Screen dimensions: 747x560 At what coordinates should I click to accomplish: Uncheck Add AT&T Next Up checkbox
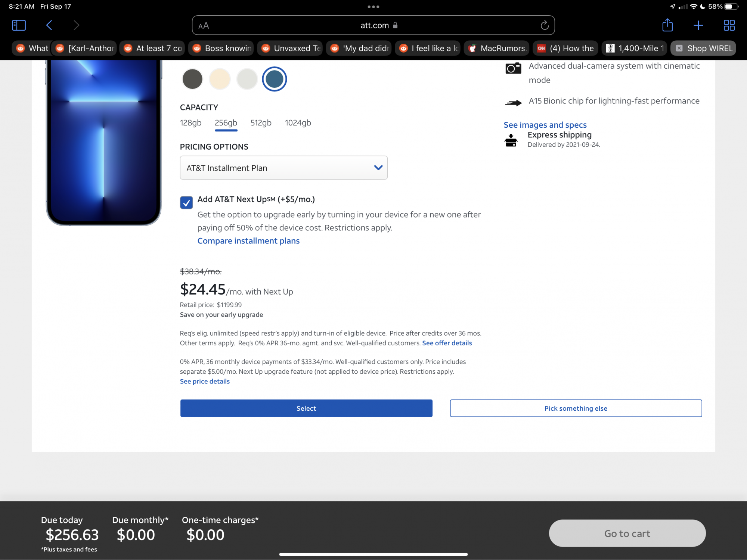coord(186,202)
